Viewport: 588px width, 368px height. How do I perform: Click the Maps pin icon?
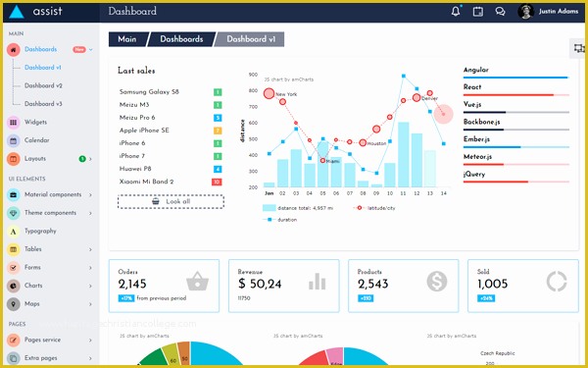click(13, 304)
